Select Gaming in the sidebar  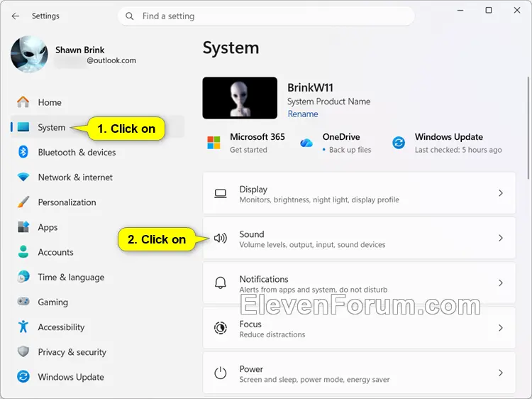[x=97, y=302]
